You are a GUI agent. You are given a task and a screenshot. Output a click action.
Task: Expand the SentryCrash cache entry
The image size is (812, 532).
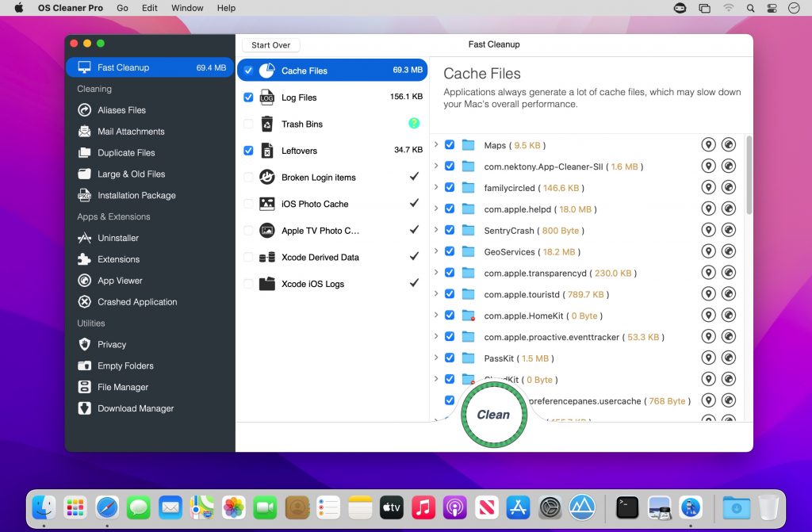pos(436,230)
